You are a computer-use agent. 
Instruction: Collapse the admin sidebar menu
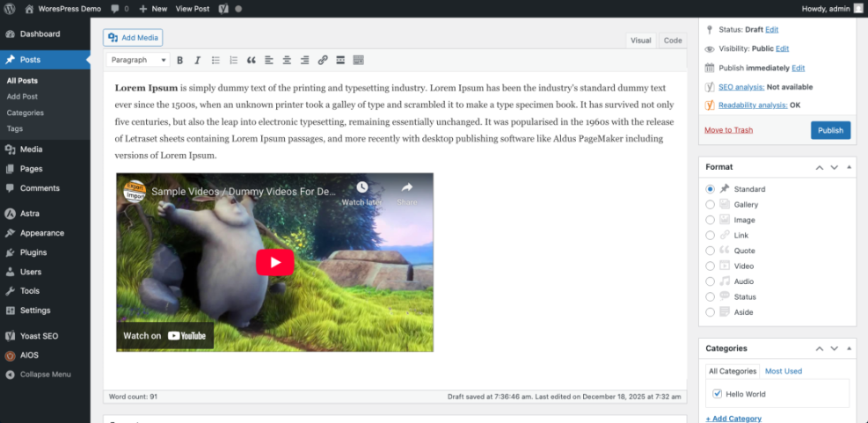coord(45,375)
